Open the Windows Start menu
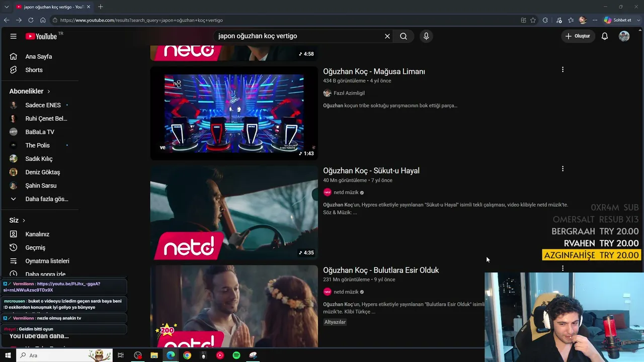Viewport: 644px width, 362px height. (8, 355)
